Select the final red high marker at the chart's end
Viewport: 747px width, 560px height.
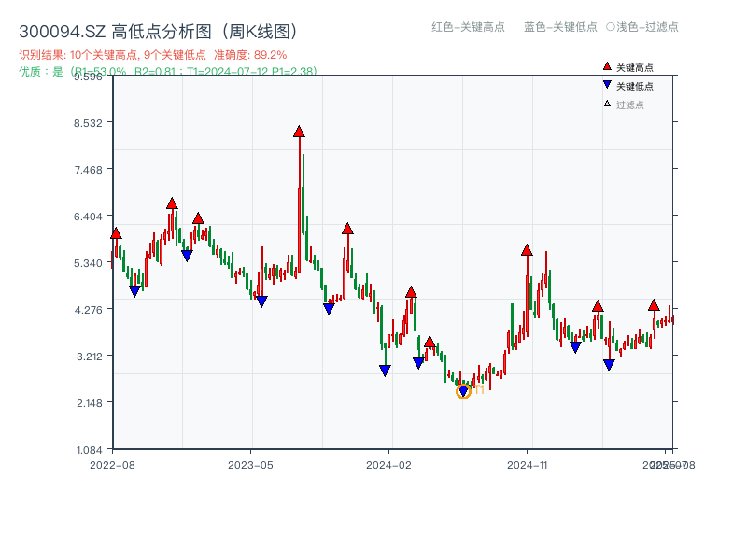654,305
